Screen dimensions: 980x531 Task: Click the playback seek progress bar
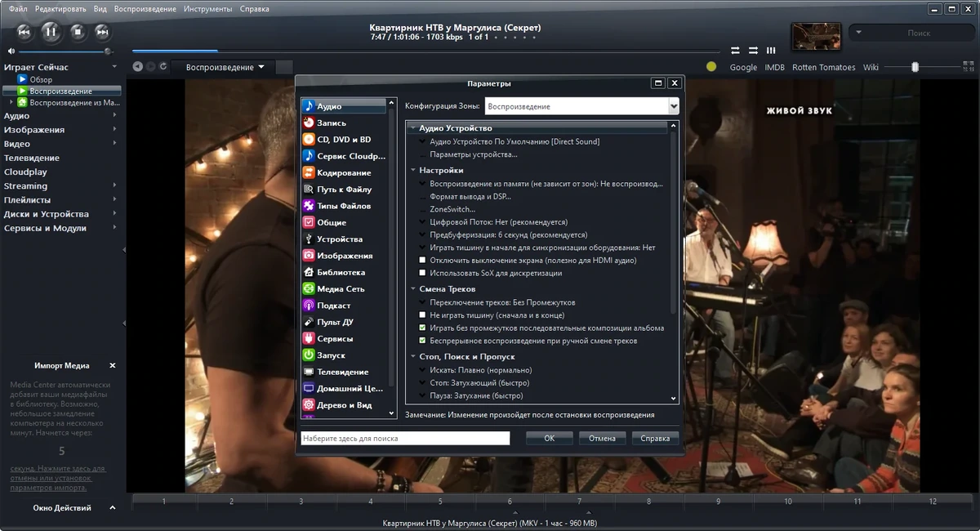tap(425, 51)
